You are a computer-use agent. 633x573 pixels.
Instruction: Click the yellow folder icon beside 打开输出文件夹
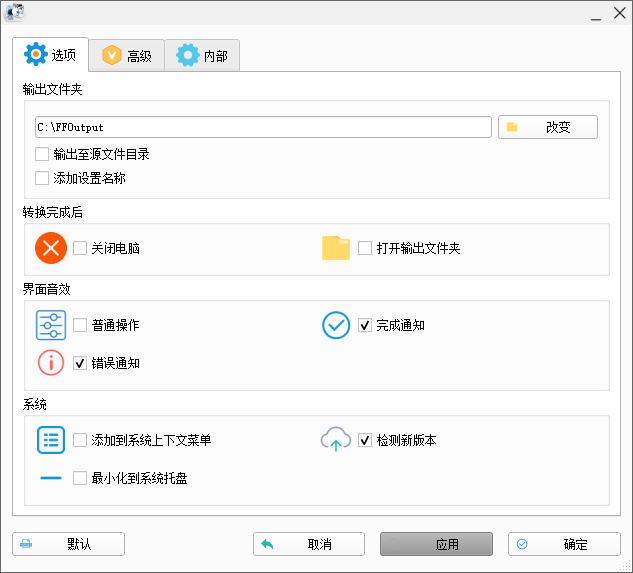coord(336,248)
